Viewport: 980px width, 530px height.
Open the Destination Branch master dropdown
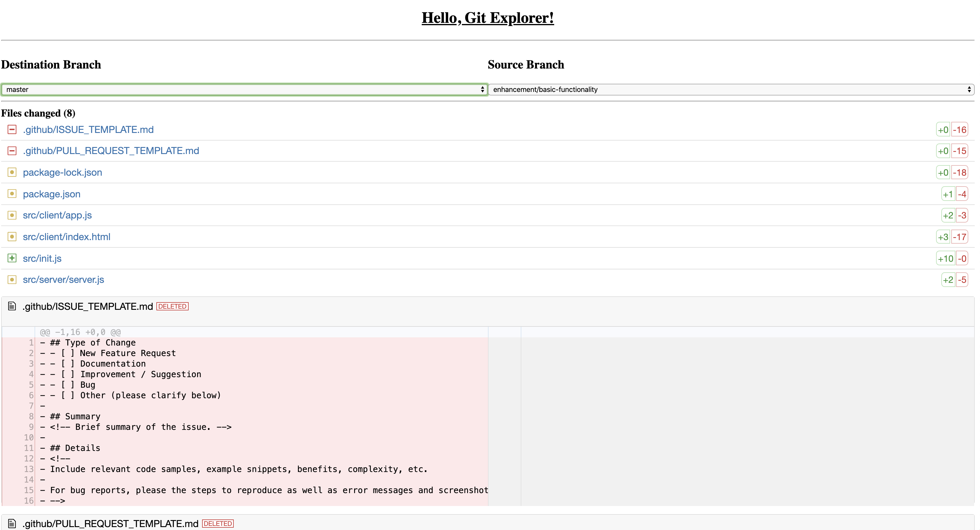click(244, 89)
